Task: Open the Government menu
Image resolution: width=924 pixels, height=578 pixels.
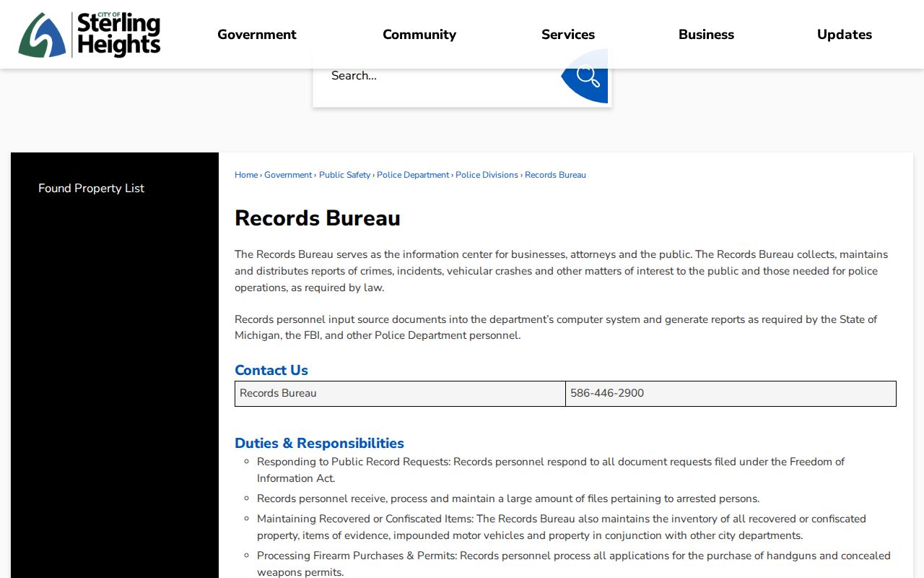Action: point(257,35)
